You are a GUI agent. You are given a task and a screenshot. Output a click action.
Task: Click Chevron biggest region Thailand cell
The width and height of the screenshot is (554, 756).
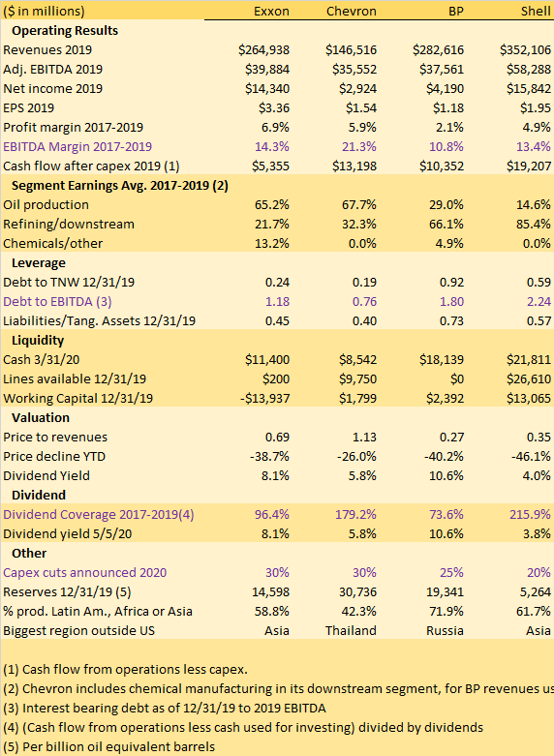351,630
